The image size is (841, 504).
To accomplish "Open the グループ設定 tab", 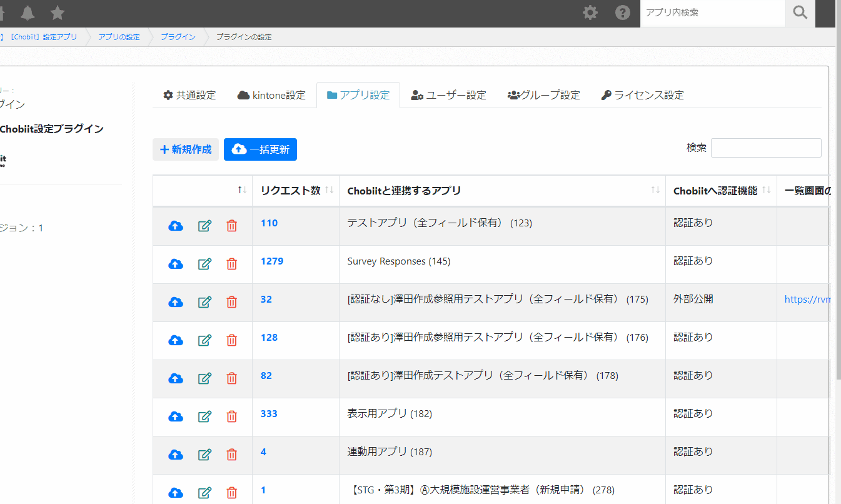I will [x=543, y=95].
